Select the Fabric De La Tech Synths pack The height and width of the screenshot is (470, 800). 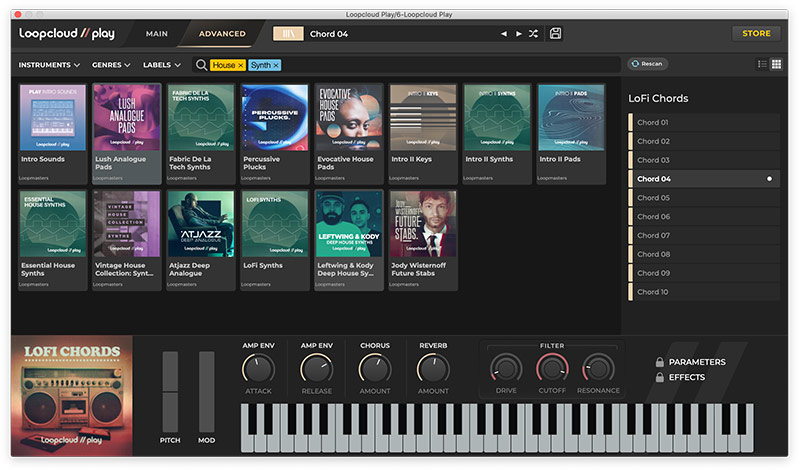201,133
